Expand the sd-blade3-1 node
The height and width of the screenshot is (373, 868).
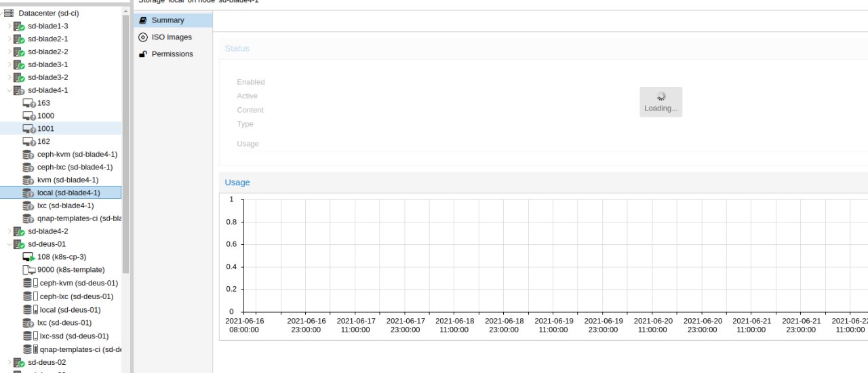coord(9,64)
